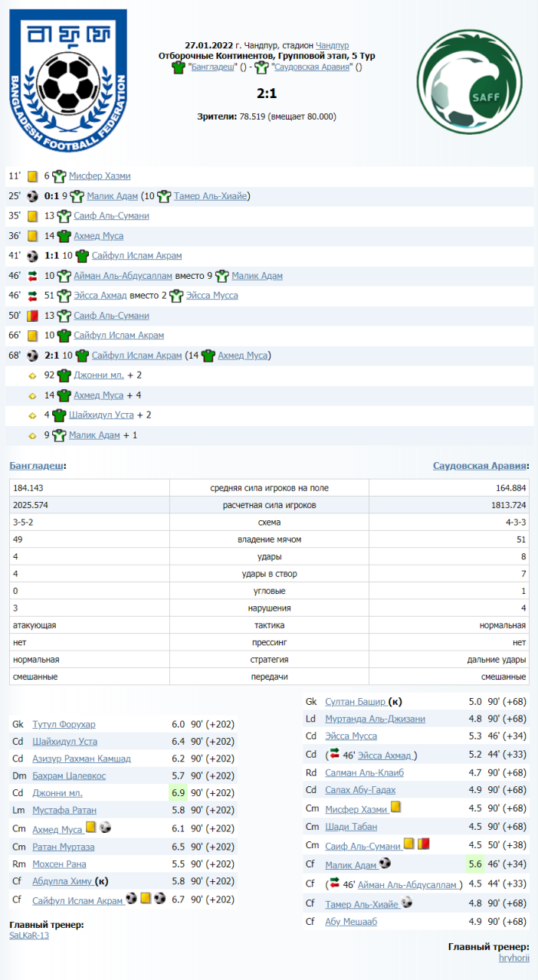Image resolution: width=538 pixels, height=980 pixels.
Task: Click the Bangladesh formation value 3-5-2
Action: [x=23, y=522]
